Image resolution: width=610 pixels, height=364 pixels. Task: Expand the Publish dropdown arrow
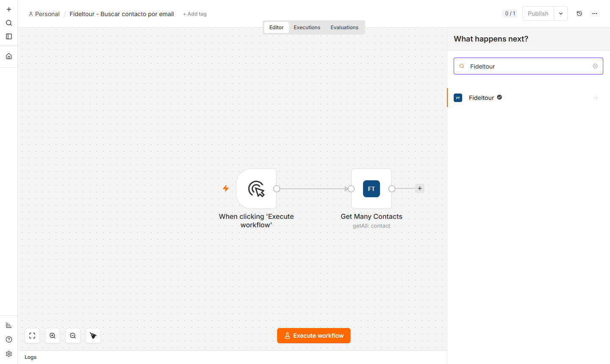(x=561, y=14)
